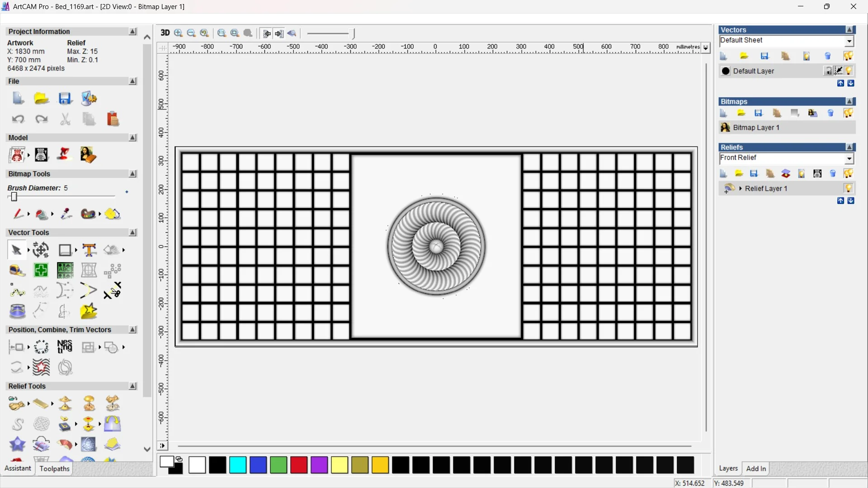
Task: Toggle Relief Layer 1 visibility bulb
Action: click(849, 188)
